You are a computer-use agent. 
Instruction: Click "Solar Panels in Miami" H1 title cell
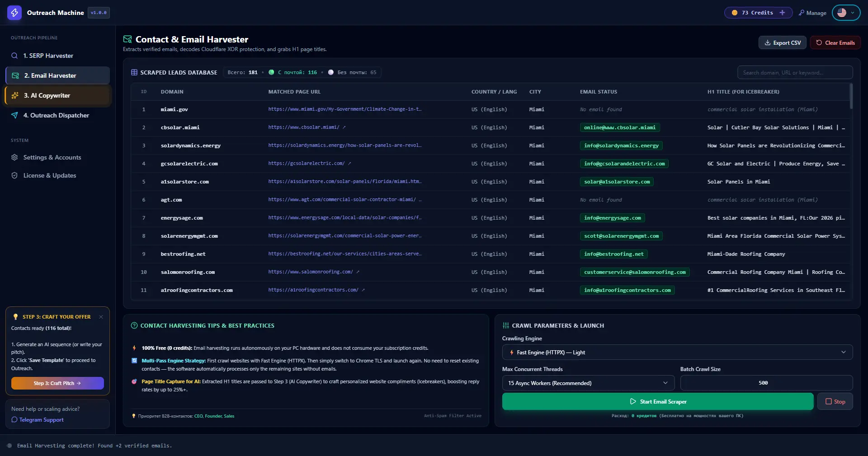coord(739,182)
